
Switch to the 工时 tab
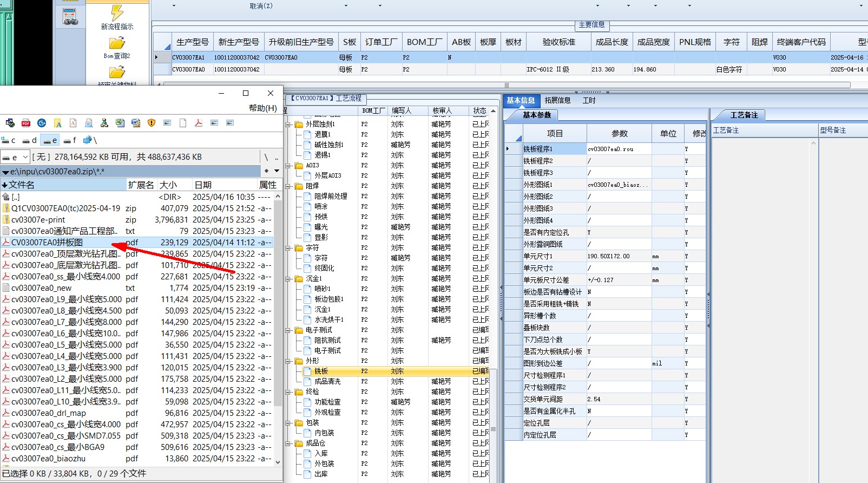[x=589, y=100]
